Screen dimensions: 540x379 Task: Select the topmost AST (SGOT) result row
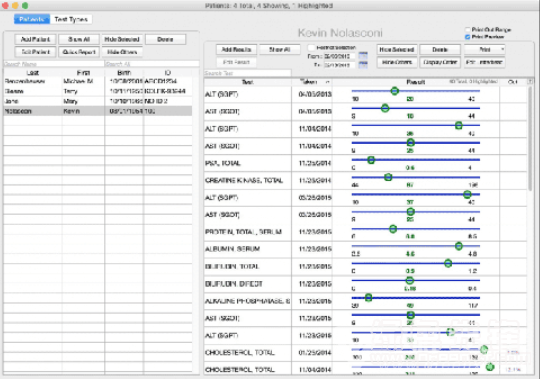[365, 112]
